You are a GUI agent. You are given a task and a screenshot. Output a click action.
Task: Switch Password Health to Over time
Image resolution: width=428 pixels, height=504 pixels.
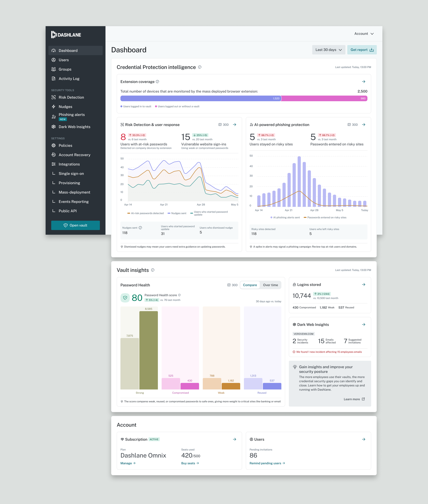(x=270, y=285)
